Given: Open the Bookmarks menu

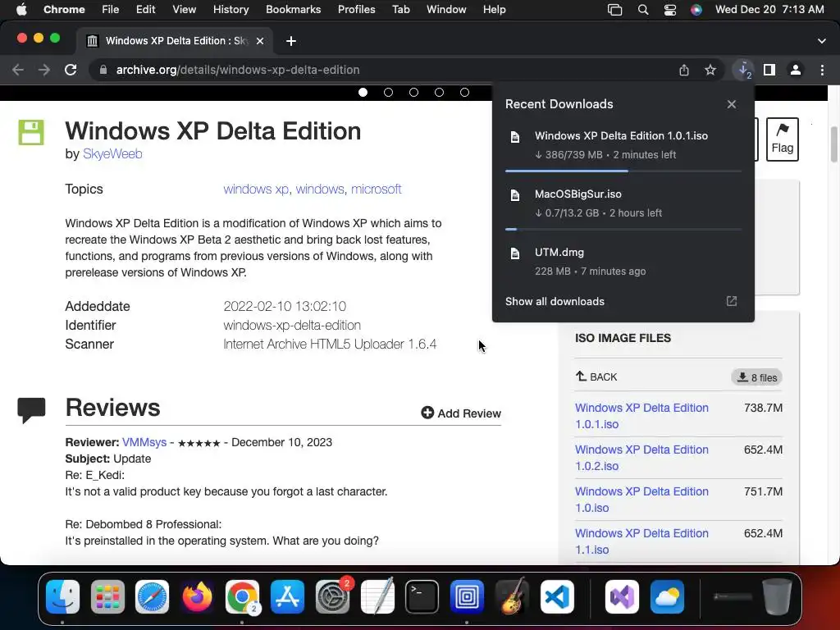Looking at the screenshot, I should click(x=293, y=9).
